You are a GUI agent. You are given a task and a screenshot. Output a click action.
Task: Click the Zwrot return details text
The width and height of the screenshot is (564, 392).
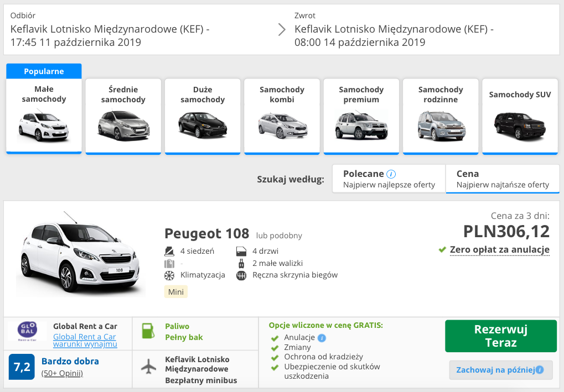394,29
